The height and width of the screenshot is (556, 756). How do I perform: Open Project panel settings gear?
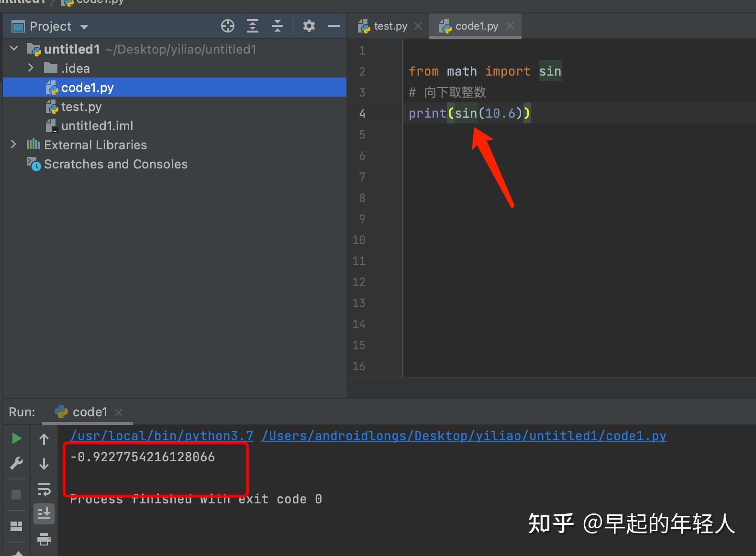(x=309, y=26)
